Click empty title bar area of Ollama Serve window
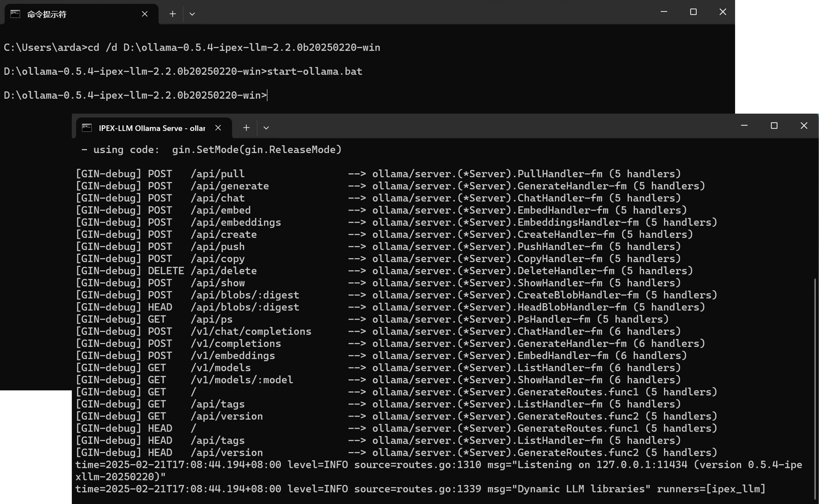This screenshot has width=819, height=504. point(500,127)
